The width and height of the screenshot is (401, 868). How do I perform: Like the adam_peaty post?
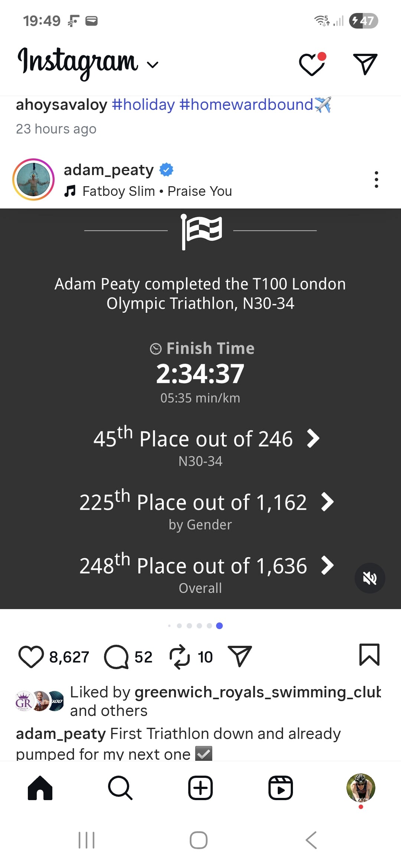coord(31,657)
